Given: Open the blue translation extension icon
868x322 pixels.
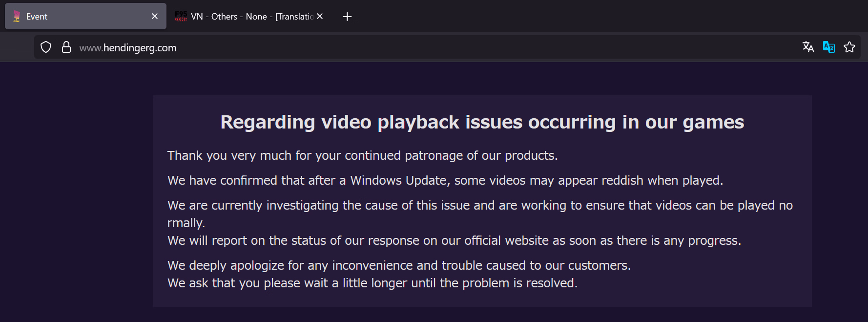Looking at the screenshot, I should pyautogui.click(x=828, y=47).
